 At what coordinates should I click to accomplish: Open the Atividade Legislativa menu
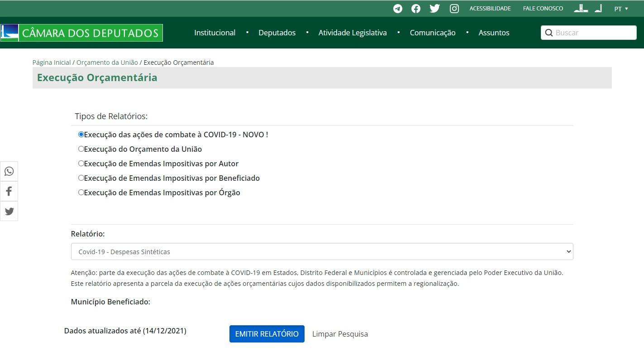coord(353,33)
